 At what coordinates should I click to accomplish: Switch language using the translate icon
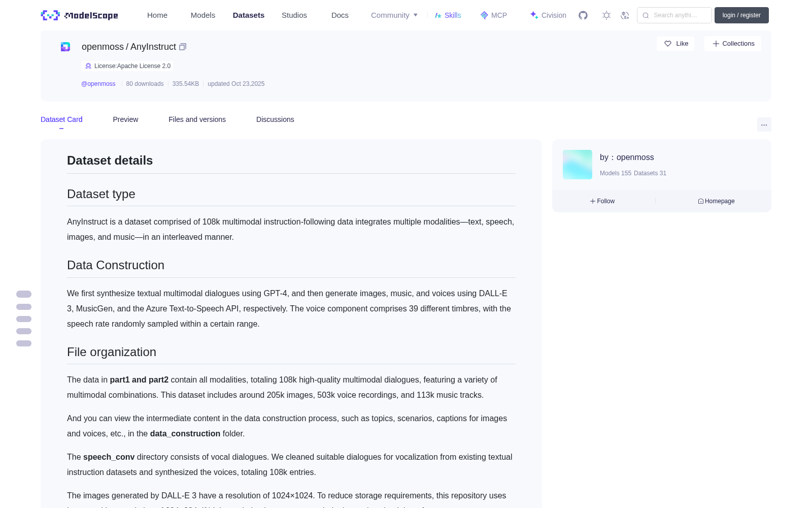625,15
